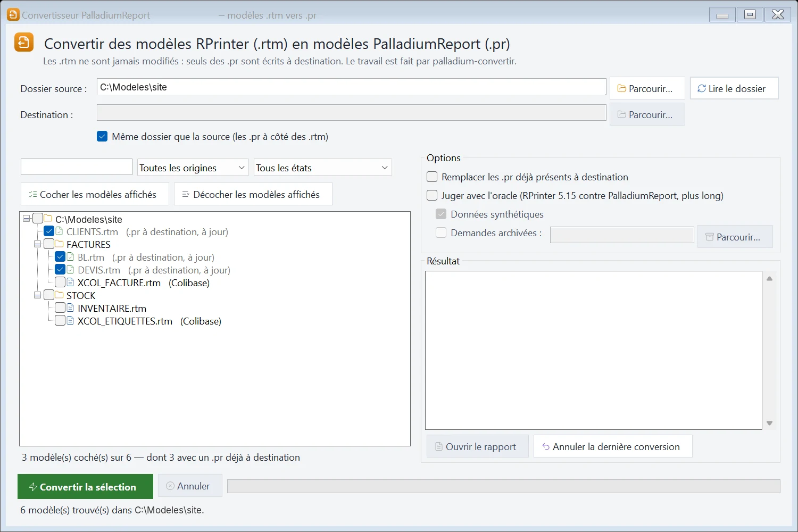Click the orange PalladiumReport header logo icon
Screen dimensions: 798x532
click(24, 43)
